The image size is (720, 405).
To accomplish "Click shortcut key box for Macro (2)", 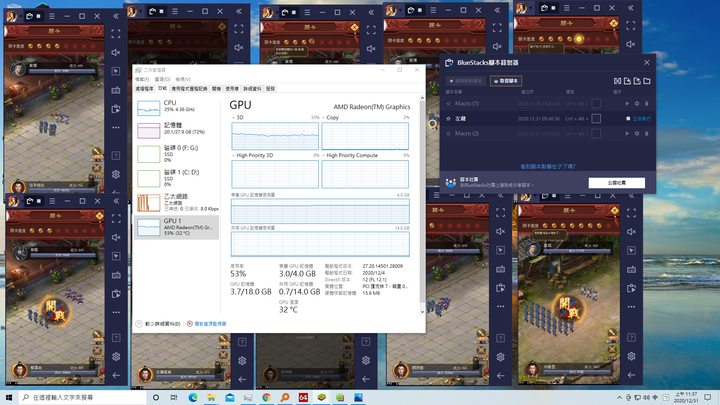I will click(x=596, y=134).
